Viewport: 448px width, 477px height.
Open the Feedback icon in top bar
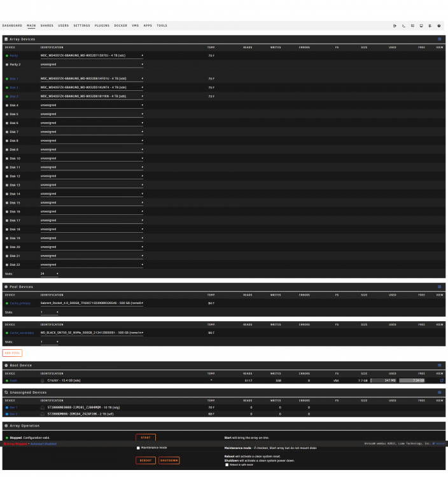point(412,26)
